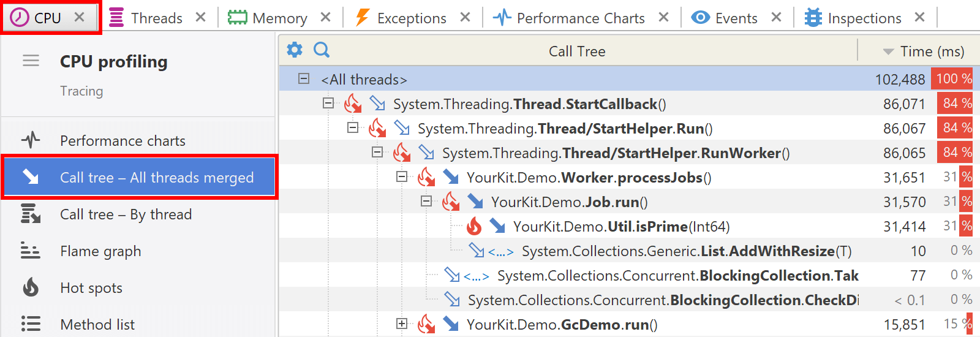The image size is (980, 337).
Task: Click the 100 % red time bar
Action: click(x=952, y=79)
